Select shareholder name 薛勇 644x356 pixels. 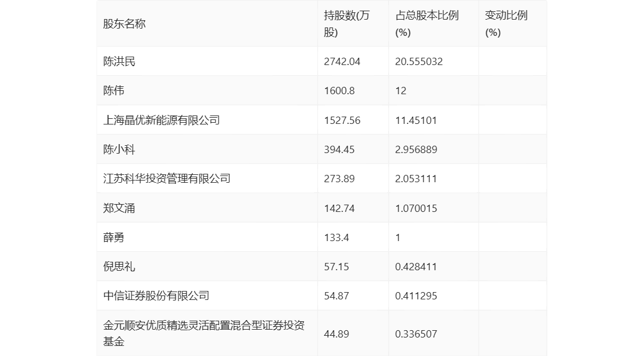(114, 237)
